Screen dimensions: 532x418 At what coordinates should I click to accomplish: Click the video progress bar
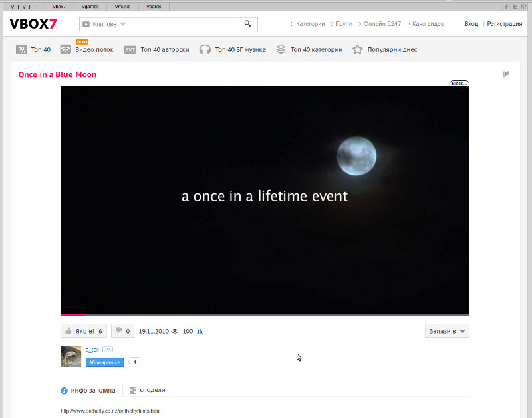(x=265, y=314)
